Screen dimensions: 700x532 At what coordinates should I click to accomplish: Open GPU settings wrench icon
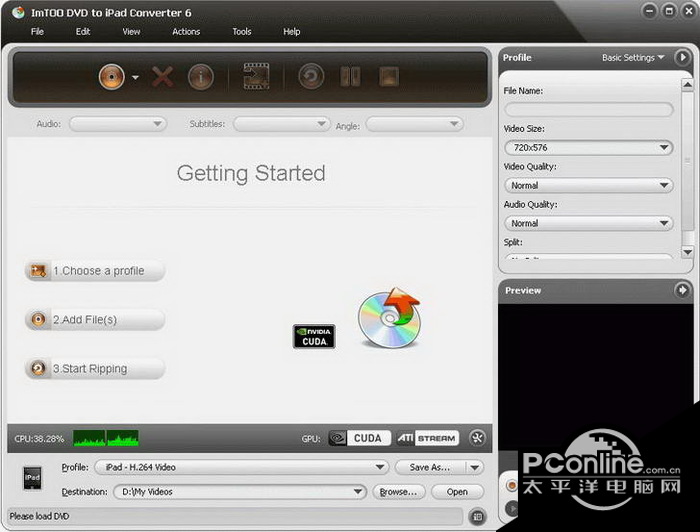[477, 438]
